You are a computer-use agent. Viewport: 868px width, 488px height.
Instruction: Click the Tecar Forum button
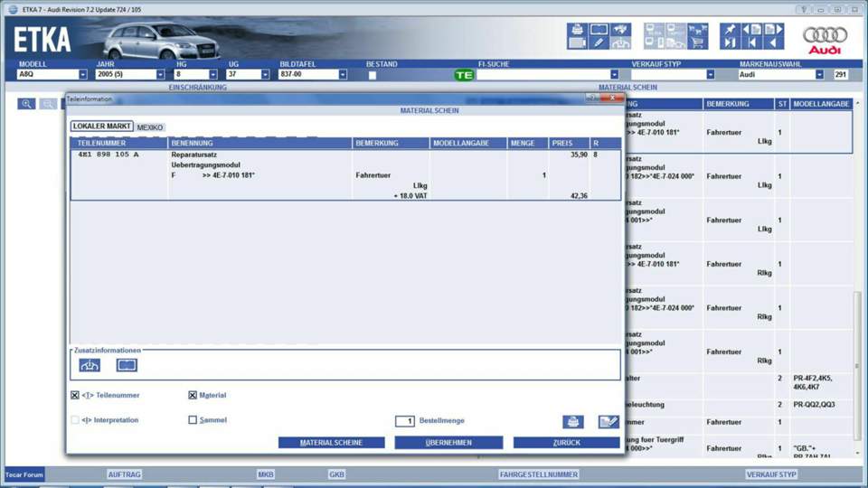click(x=24, y=474)
